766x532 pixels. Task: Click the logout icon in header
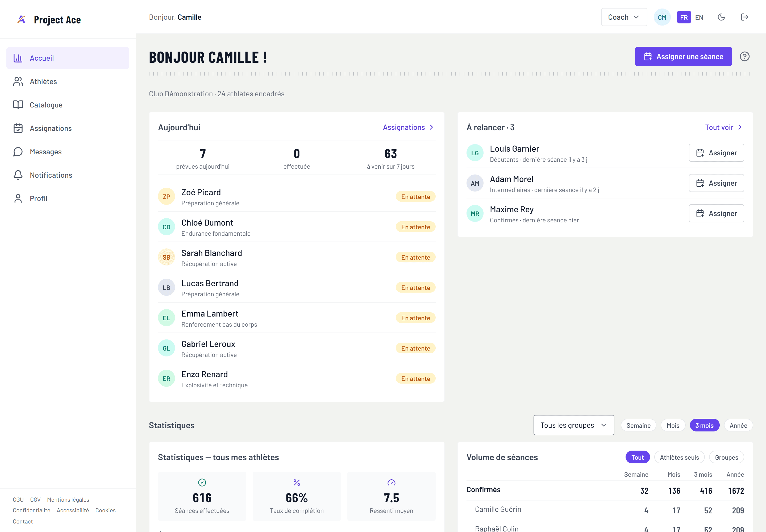[744, 17]
